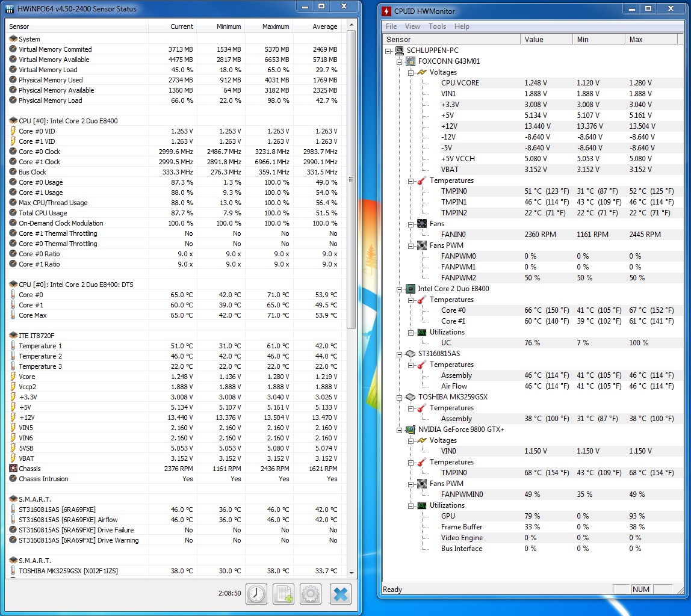Click the blue X close sensors button
Viewport: 691px width, 616px height.
pyautogui.click(x=341, y=594)
